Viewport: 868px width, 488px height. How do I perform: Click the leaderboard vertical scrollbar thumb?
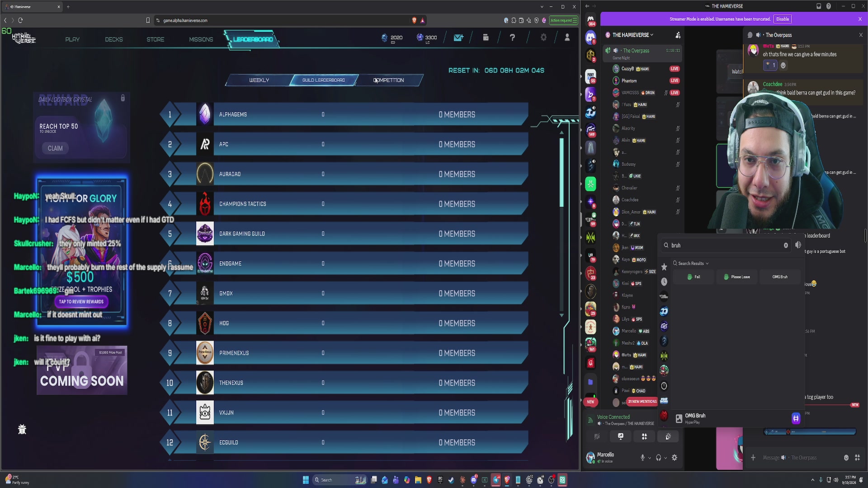(561, 172)
